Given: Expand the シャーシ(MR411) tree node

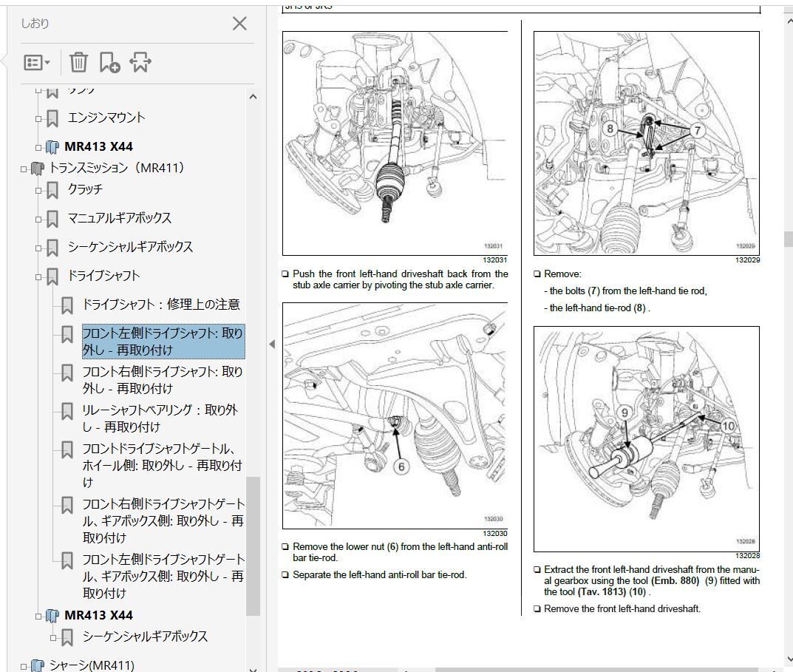Looking at the screenshot, I should tap(24, 666).
